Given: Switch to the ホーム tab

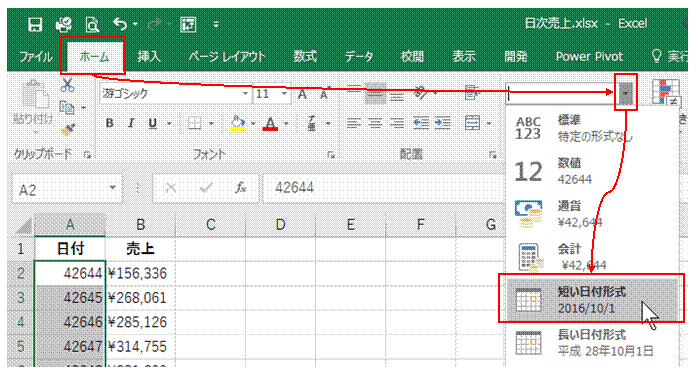Looking at the screenshot, I should coord(94,57).
